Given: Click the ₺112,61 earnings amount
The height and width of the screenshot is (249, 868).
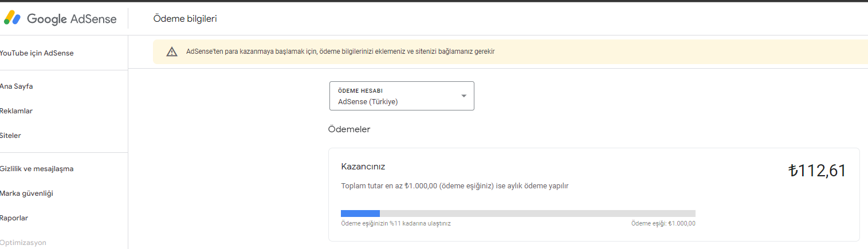Looking at the screenshot, I should (x=817, y=171).
